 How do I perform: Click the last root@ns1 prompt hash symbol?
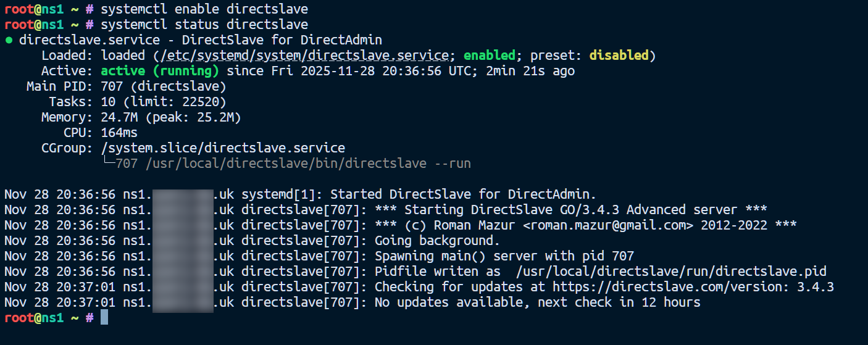[x=90, y=317]
